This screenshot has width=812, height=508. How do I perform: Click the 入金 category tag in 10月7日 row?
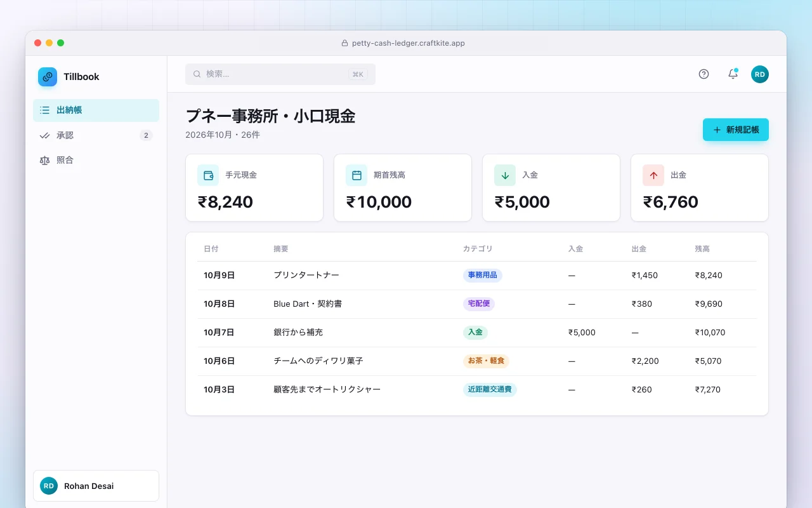pos(475,333)
